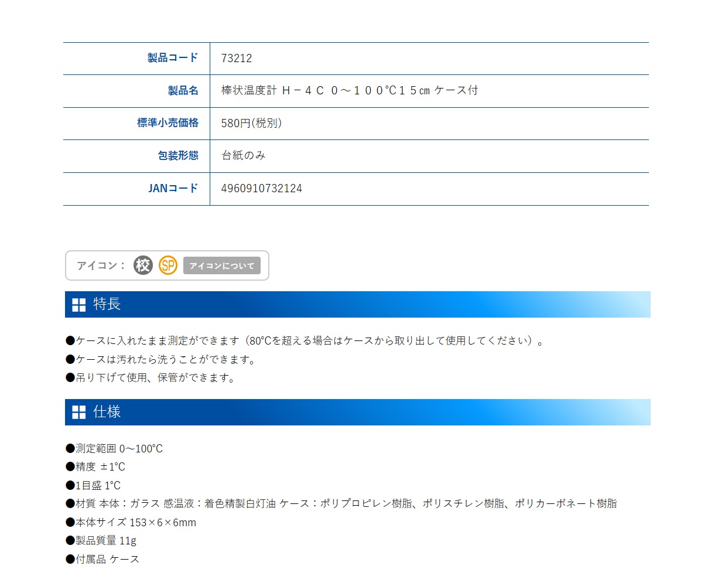The width and height of the screenshot is (728, 569).
Task: Select the product name 棒状温度計 H-4C text
Action: 350,90
